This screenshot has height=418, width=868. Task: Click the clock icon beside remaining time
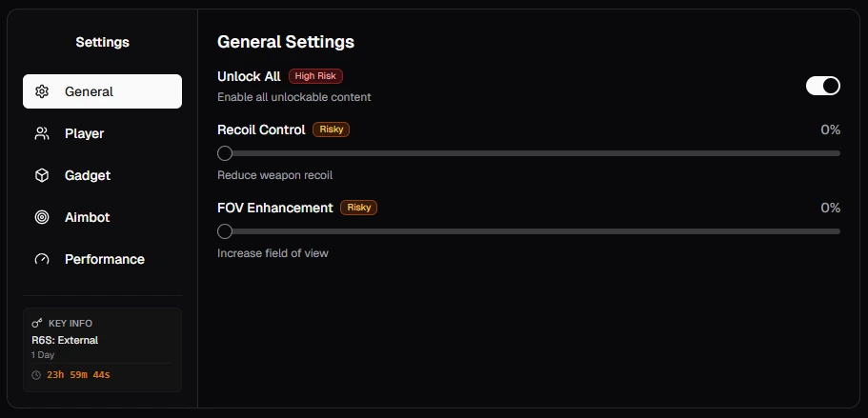36,375
